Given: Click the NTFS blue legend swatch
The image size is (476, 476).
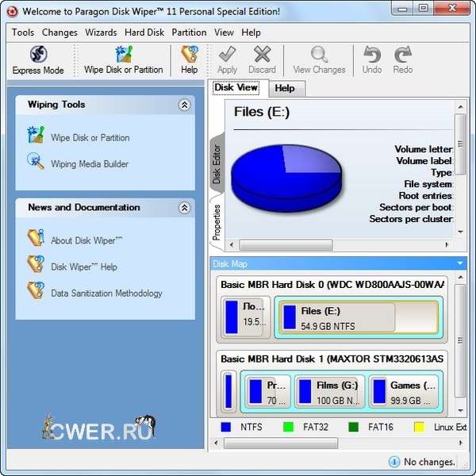Looking at the screenshot, I should (x=226, y=427).
